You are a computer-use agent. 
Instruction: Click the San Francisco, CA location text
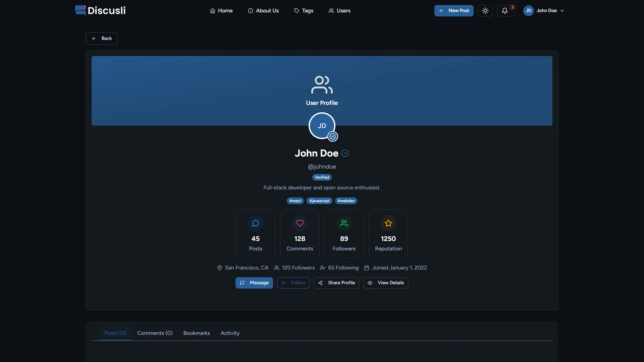point(247,268)
